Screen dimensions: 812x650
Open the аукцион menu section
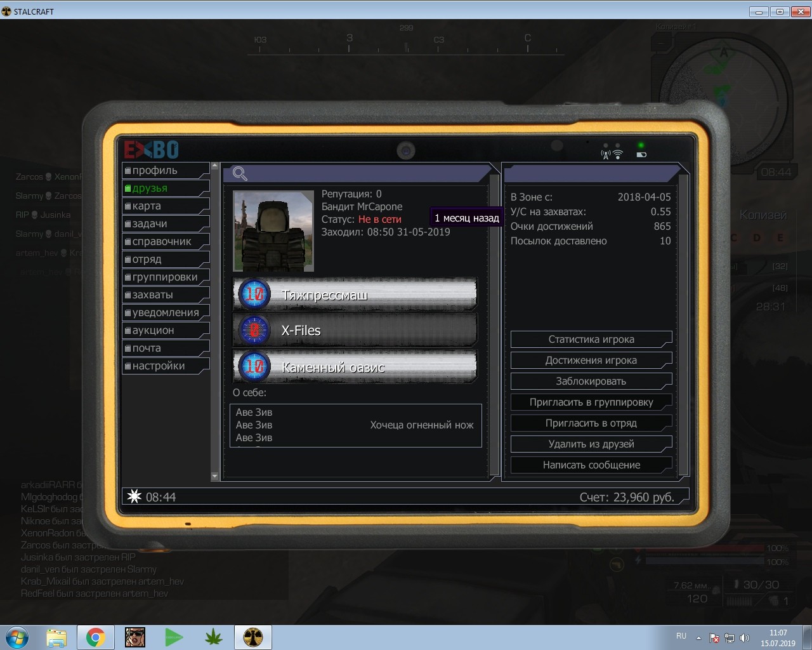(166, 331)
